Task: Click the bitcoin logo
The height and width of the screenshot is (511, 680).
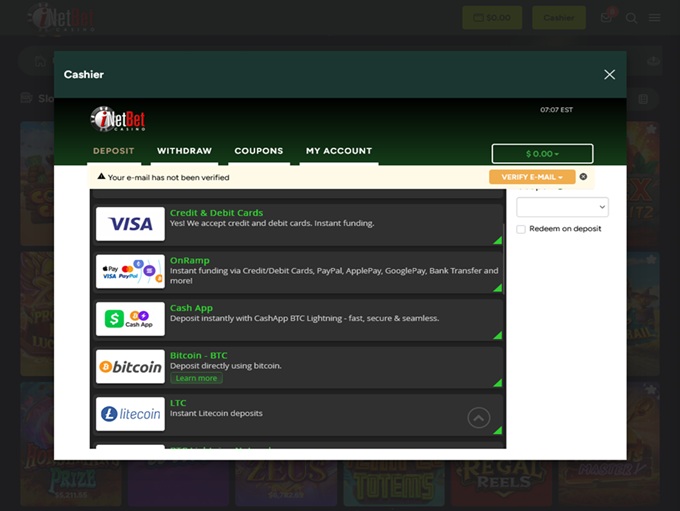Action: tap(130, 367)
